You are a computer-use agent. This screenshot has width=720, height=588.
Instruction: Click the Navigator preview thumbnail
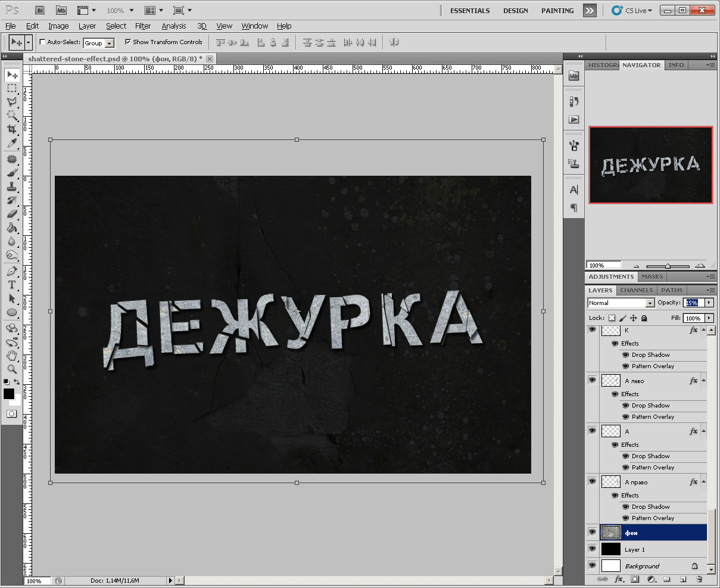[650, 165]
